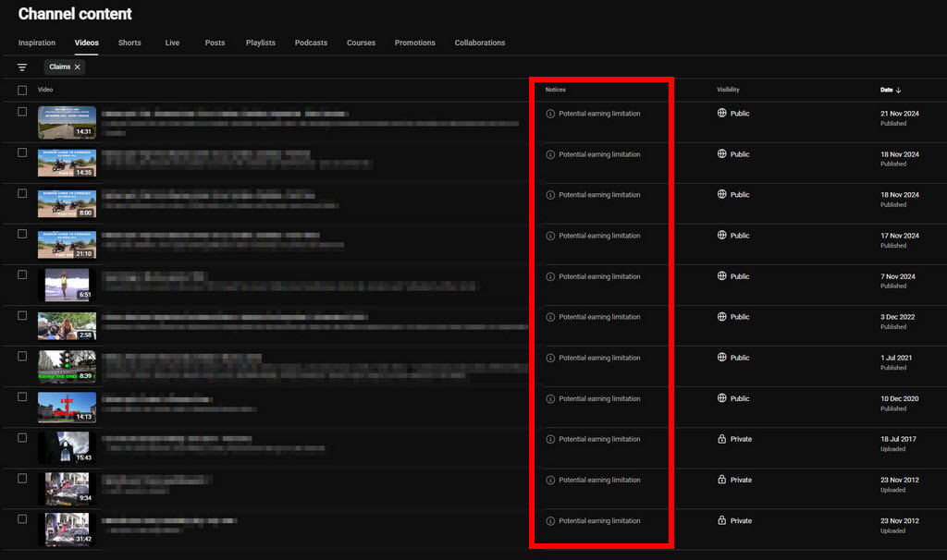Click the info icon for the 21 Nov 2024 notice
The image size is (947, 560).
tap(550, 114)
